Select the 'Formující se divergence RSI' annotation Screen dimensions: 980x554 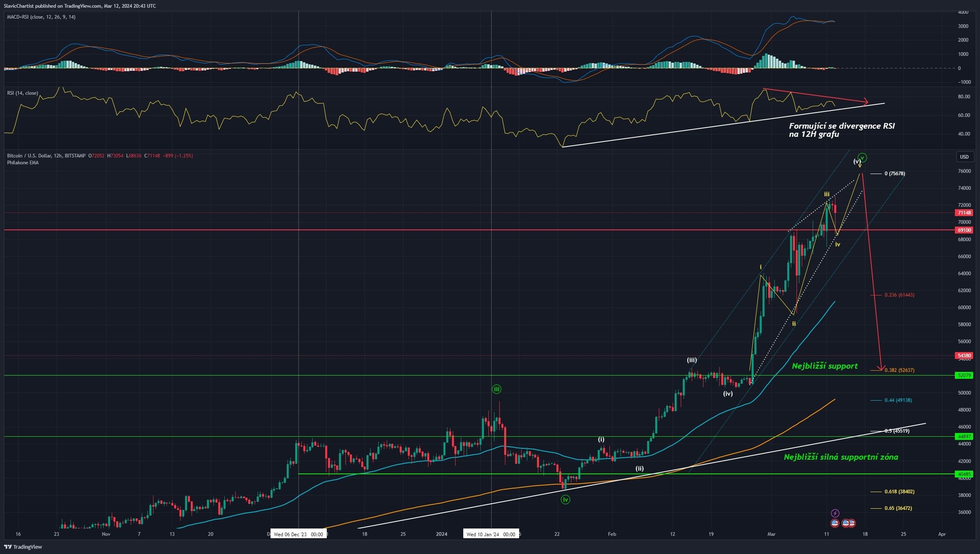[842, 130]
